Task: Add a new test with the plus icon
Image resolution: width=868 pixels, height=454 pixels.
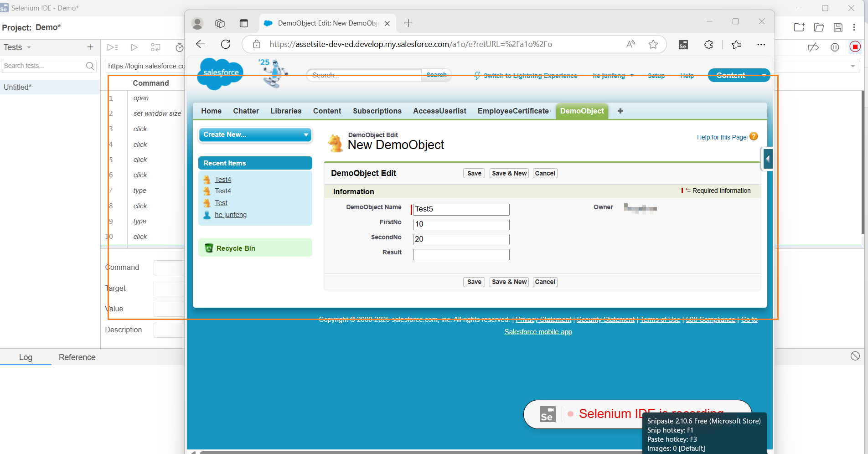Action: (x=90, y=47)
